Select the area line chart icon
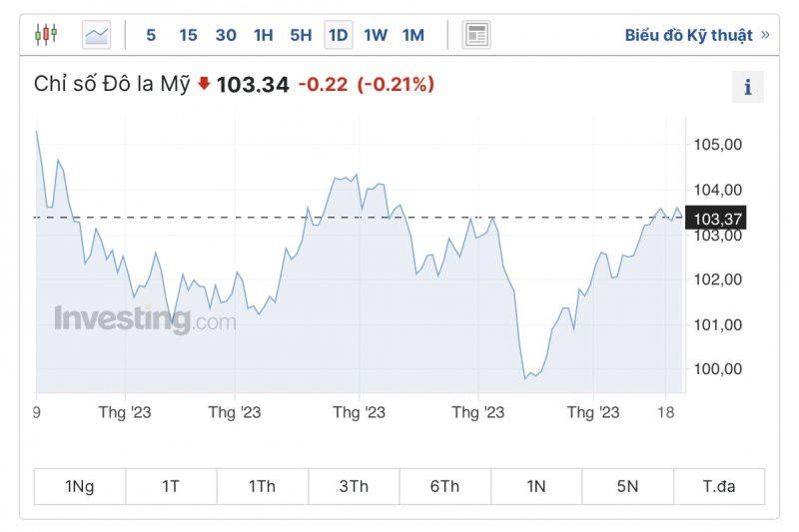 [96, 35]
